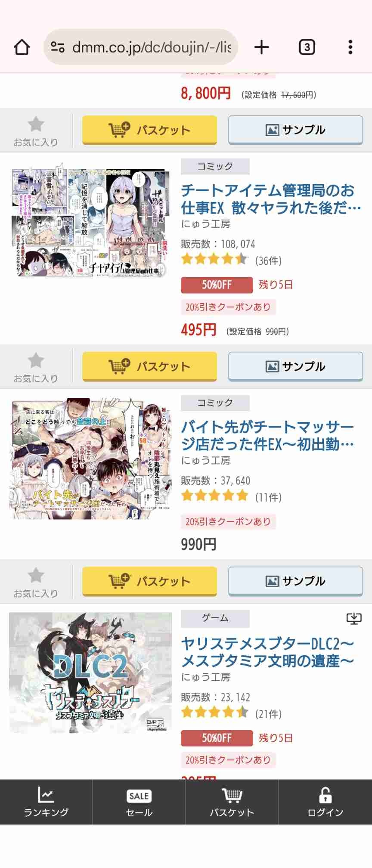Switch to the セール tab in bottom bar
Image resolution: width=372 pixels, height=868 pixels.
[x=139, y=802]
